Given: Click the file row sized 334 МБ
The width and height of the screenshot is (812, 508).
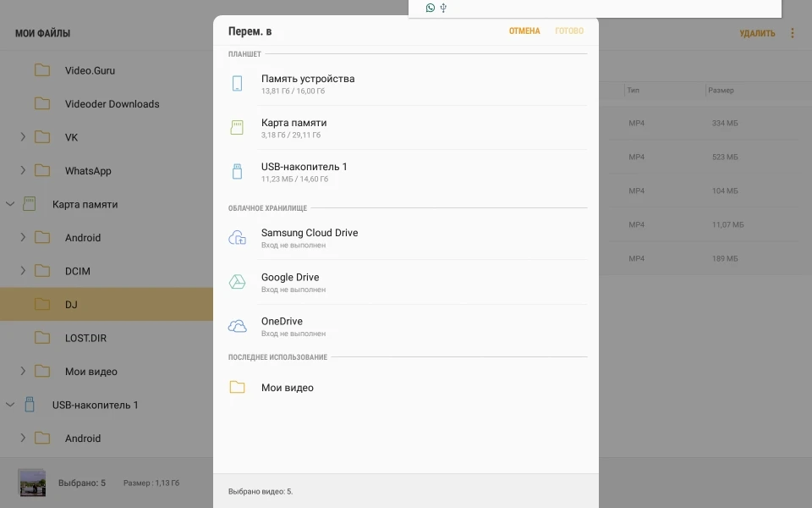Looking at the screenshot, I should tap(705, 123).
